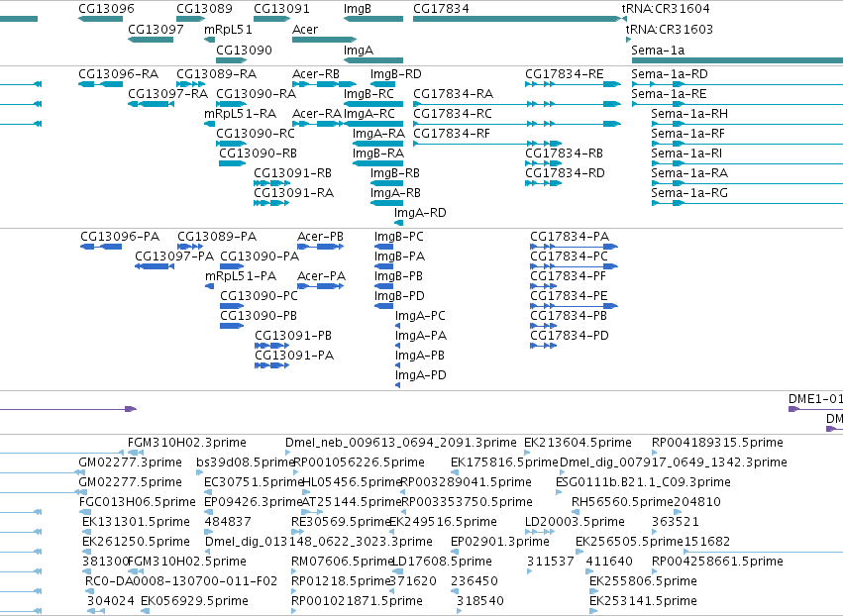Select the Dmel_dig_007917_0649_1342.3prime label
The image size is (843, 616).
coord(673,462)
